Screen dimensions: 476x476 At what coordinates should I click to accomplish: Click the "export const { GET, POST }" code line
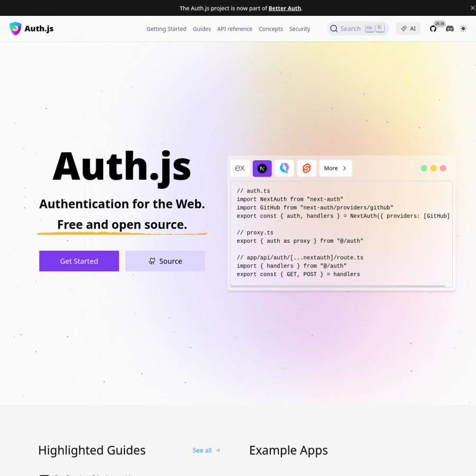coord(298,274)
